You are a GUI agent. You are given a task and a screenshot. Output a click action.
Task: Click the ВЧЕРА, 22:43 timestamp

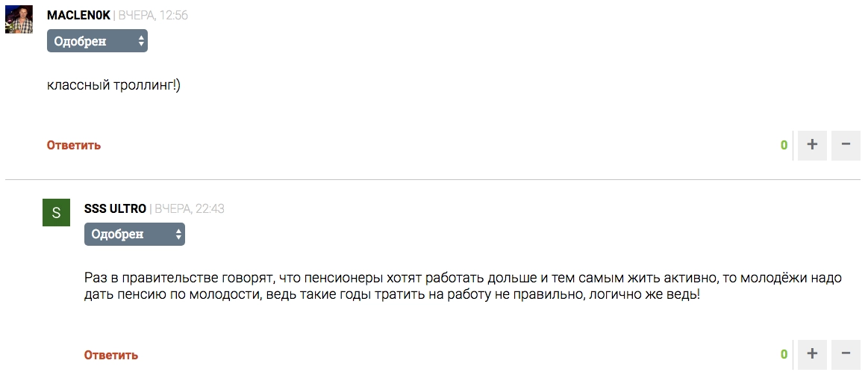click(x=190, y=209)
